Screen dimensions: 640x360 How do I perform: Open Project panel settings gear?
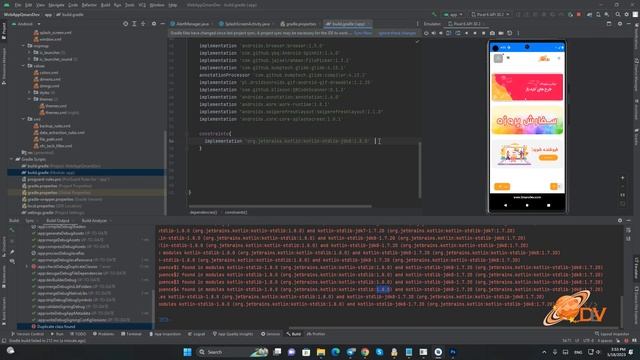click(x=154, y=24)
